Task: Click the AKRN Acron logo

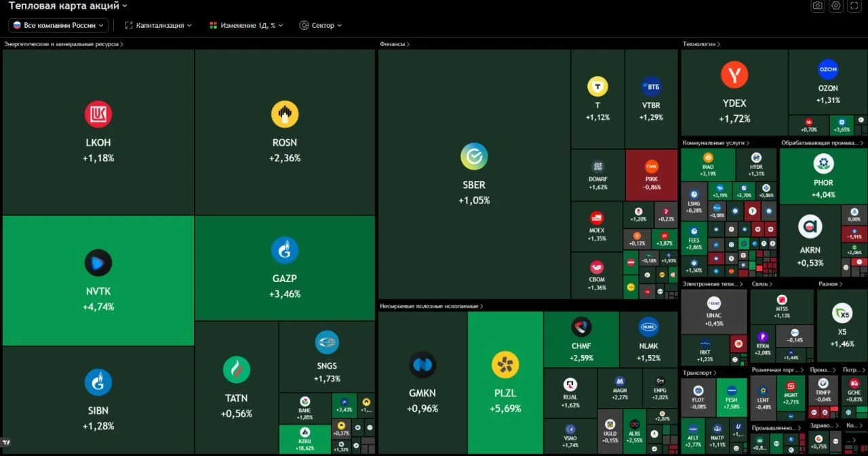Action: pyautogui.click(x=810, y=226)
